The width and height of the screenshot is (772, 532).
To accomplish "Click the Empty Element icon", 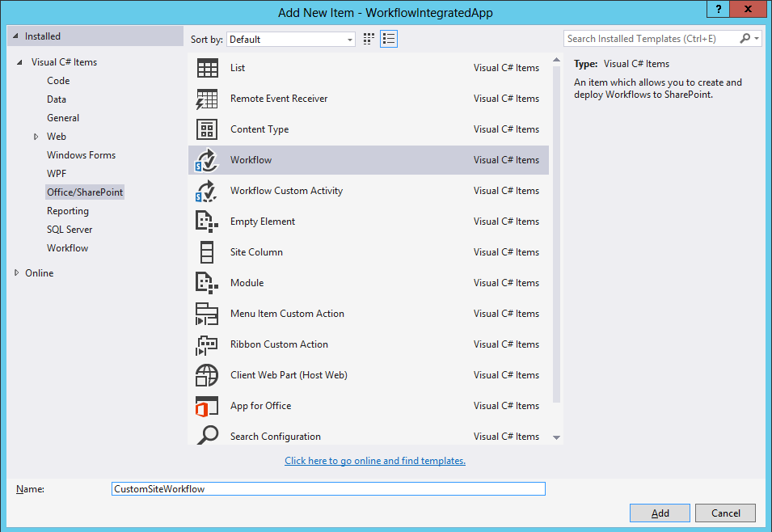I will click(x=207, y=222).
